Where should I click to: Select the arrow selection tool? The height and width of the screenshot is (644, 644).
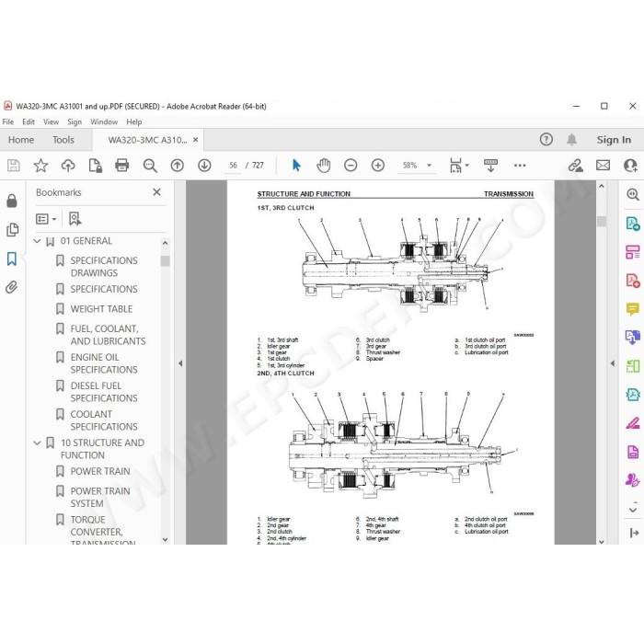(x=296, y=165)
